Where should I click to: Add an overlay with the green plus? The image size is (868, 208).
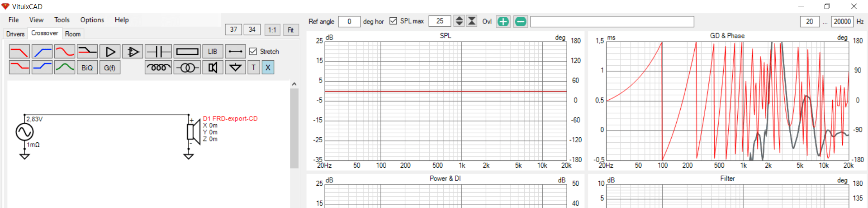(x=503, y=21)
